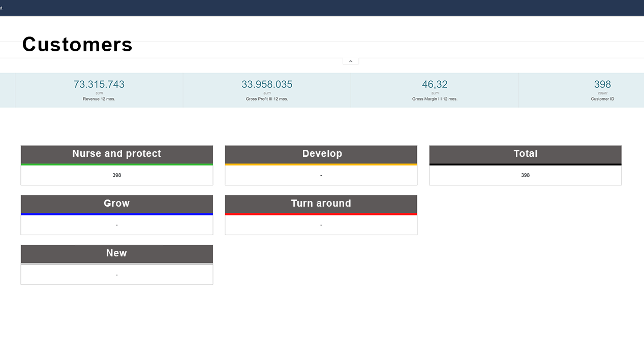Click the 398 value under Nurse and protect

(x=117, y=175)
